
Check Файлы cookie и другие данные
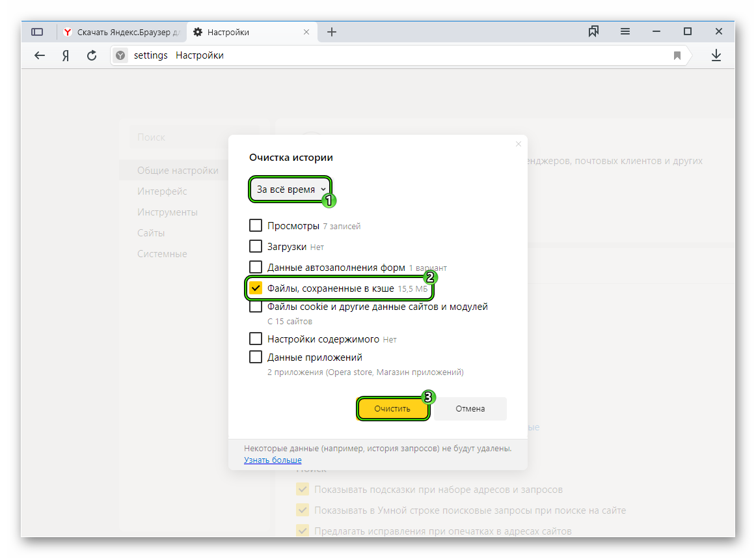tap(256, 307)
